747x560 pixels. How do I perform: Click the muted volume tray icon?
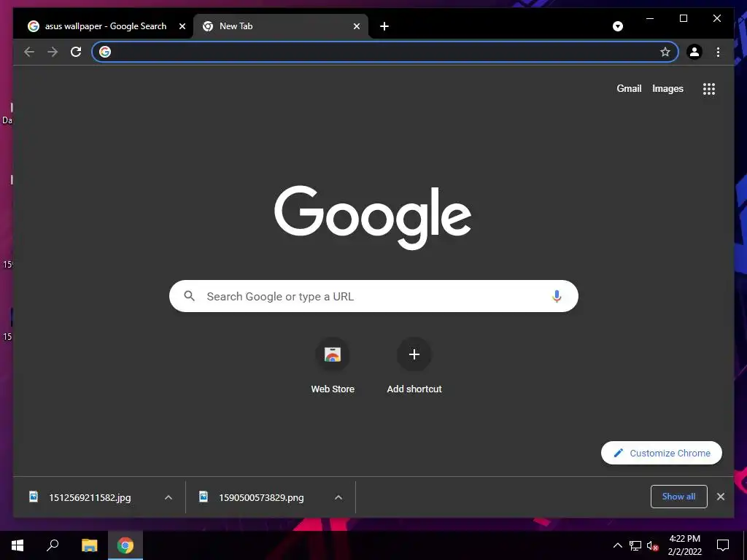[652, 545]
